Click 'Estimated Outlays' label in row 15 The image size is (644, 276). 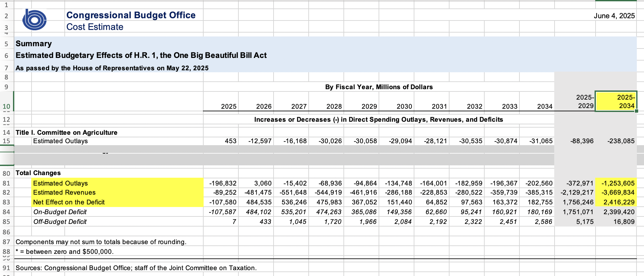60,141
